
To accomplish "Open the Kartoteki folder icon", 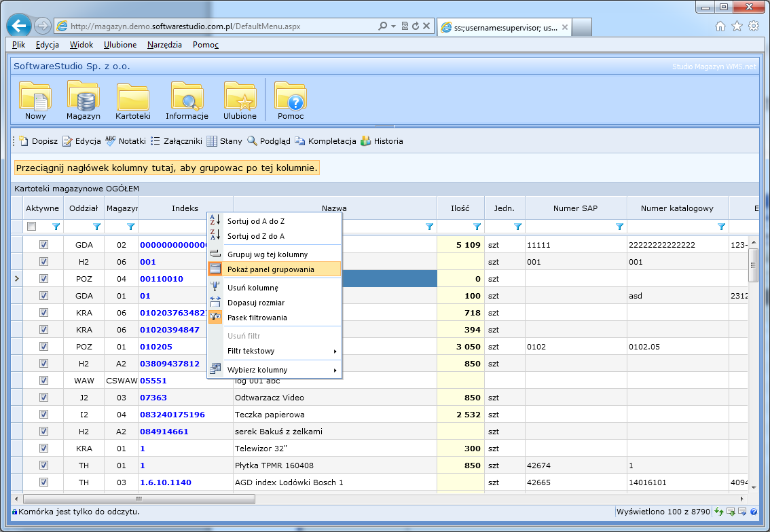I will [x=133, y=100].
